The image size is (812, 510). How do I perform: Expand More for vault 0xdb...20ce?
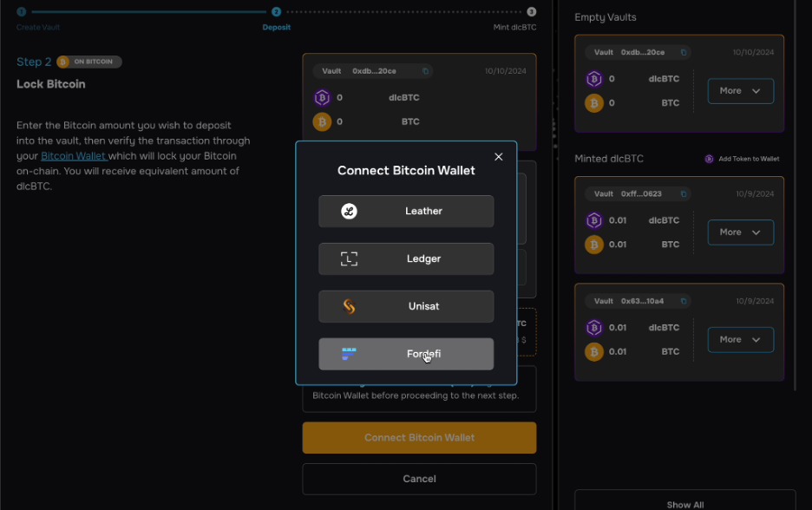741,90
